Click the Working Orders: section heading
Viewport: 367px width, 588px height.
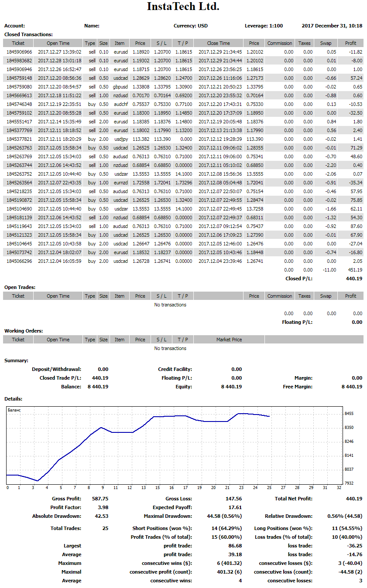tap(24, 331)
